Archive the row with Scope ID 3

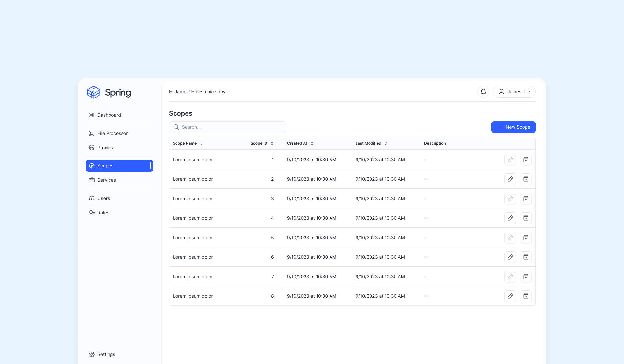(526, 199)
